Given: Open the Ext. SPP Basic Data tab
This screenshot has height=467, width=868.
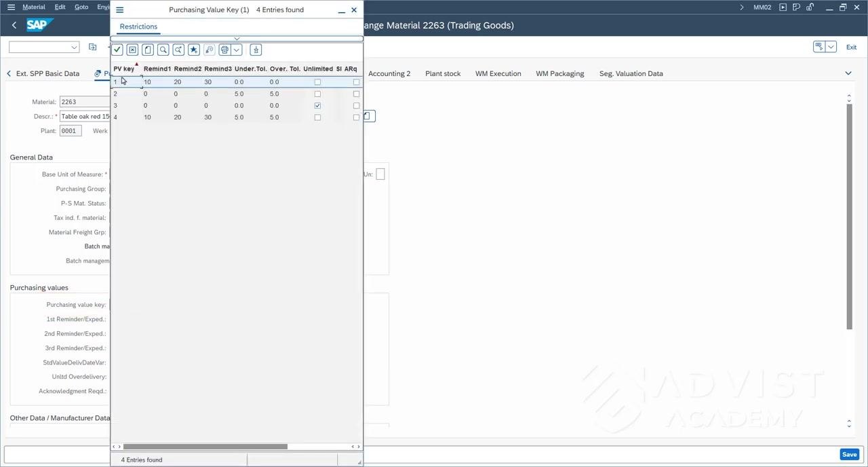Looking at the screenshot, I should coord(47,73).
